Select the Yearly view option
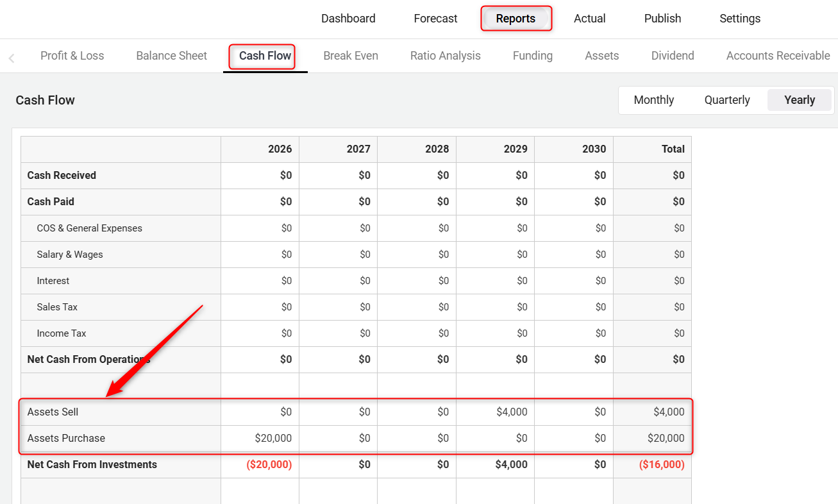The image size is (838, 504). [x=800, y=100]
